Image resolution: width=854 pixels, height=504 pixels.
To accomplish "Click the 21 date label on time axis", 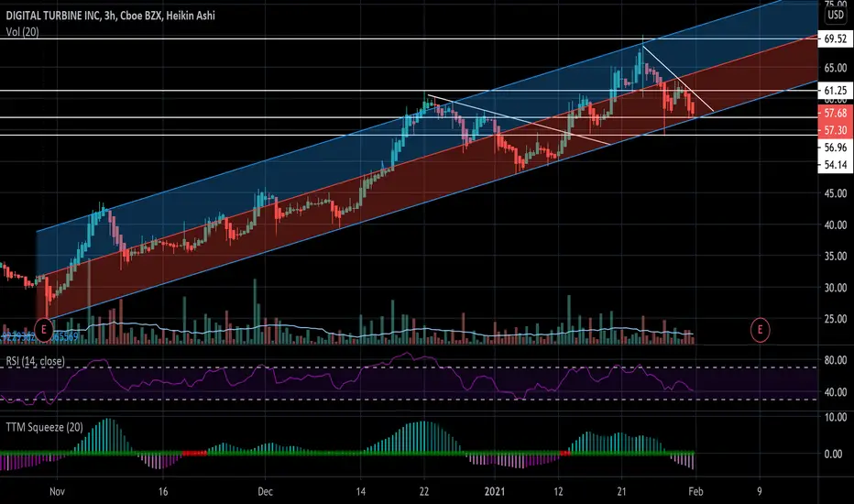I will (x=621, y=491).
